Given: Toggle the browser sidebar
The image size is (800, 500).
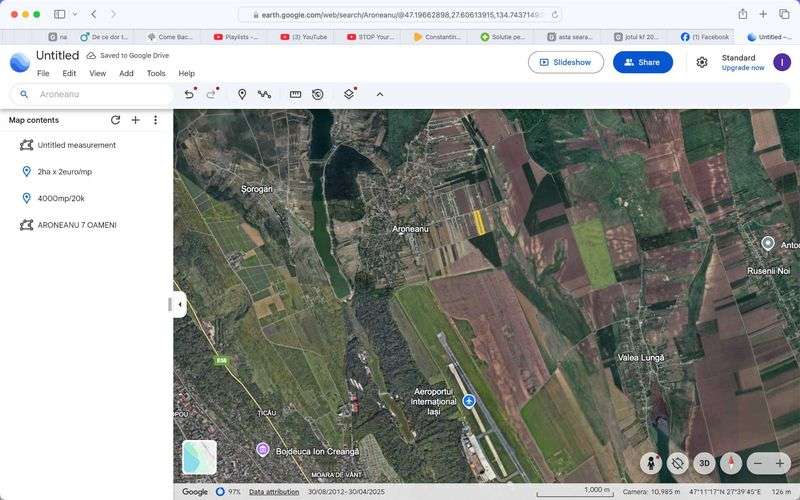Looking at the screenshot, I should (x=60, y=14).
